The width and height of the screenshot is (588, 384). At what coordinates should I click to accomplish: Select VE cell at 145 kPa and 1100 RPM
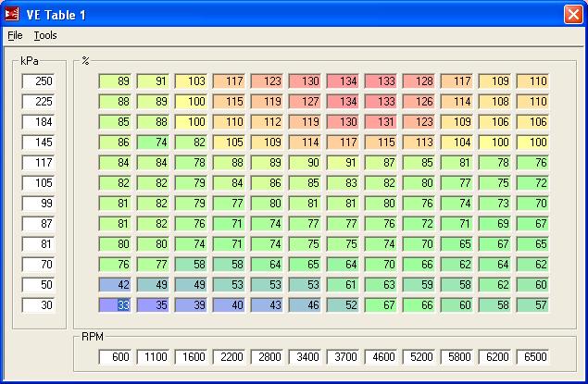pyautogui.click(x=156, y=142)
